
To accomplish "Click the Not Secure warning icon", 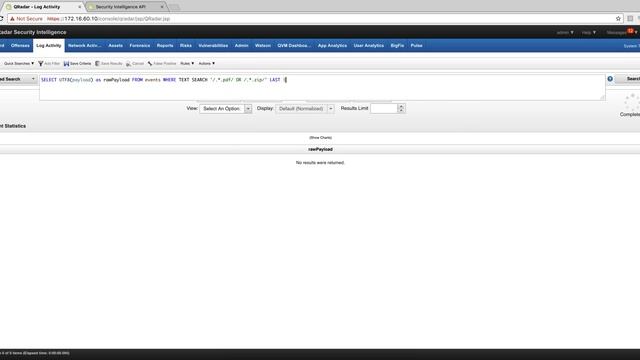I will (x=12, y=19).
